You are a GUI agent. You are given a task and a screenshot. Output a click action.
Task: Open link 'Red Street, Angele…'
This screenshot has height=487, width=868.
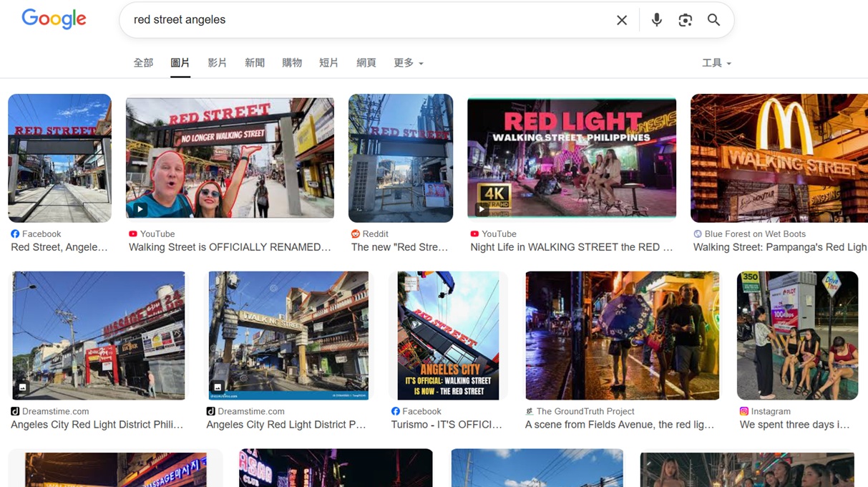click(x=59, y=247)
